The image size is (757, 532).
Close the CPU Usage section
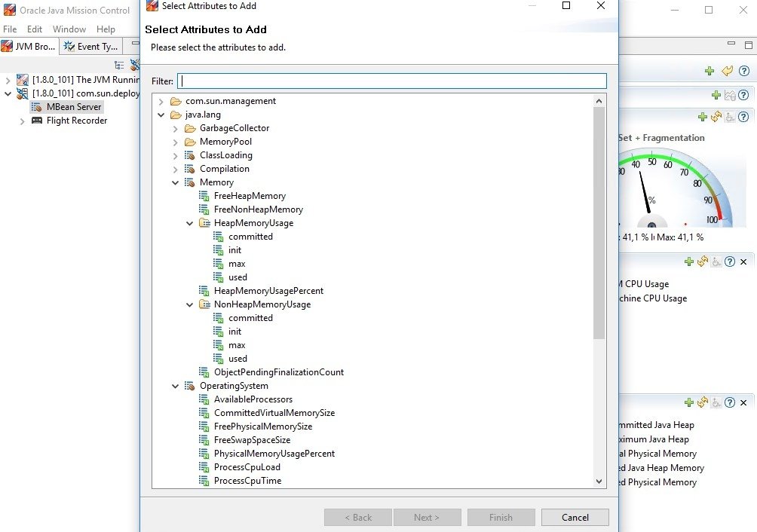pos(743,261)
